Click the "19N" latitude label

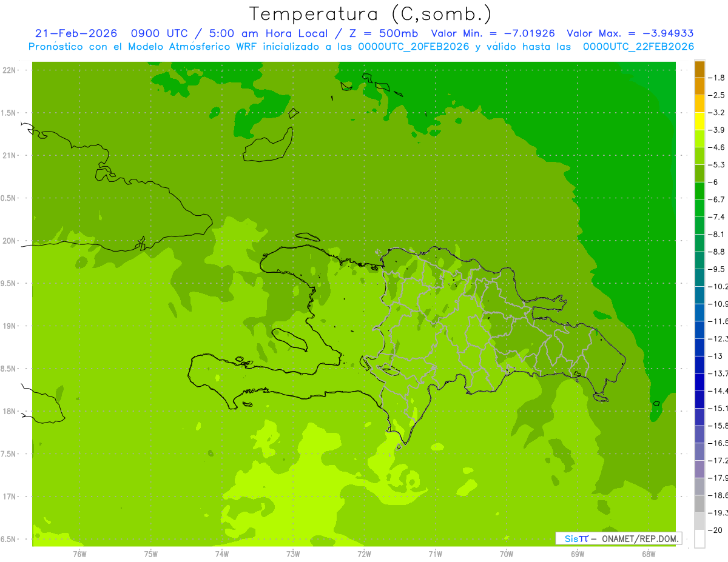point(9,326)
